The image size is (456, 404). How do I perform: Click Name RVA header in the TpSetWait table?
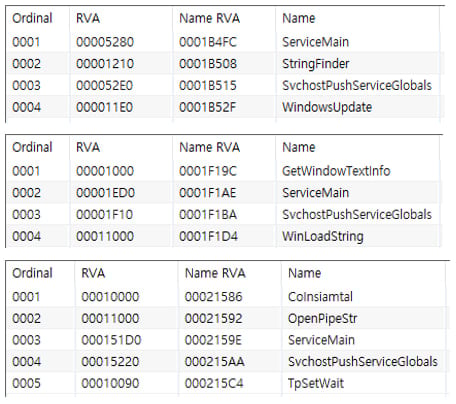(215, 273)
